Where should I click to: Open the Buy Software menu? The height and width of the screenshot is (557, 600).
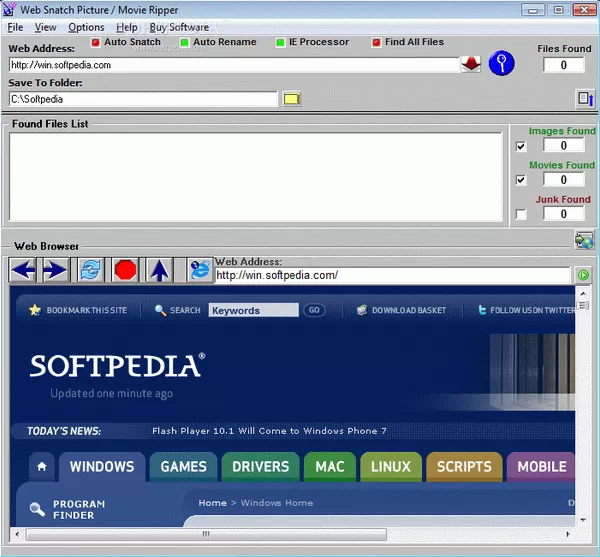179,28
